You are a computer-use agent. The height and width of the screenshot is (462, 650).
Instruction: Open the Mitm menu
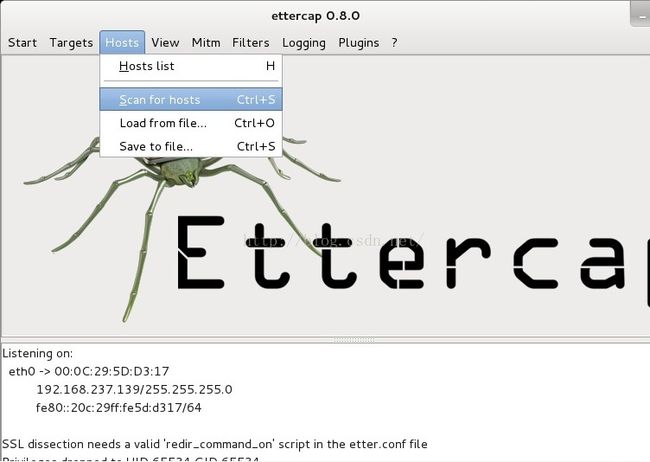[x=206, y=43]
